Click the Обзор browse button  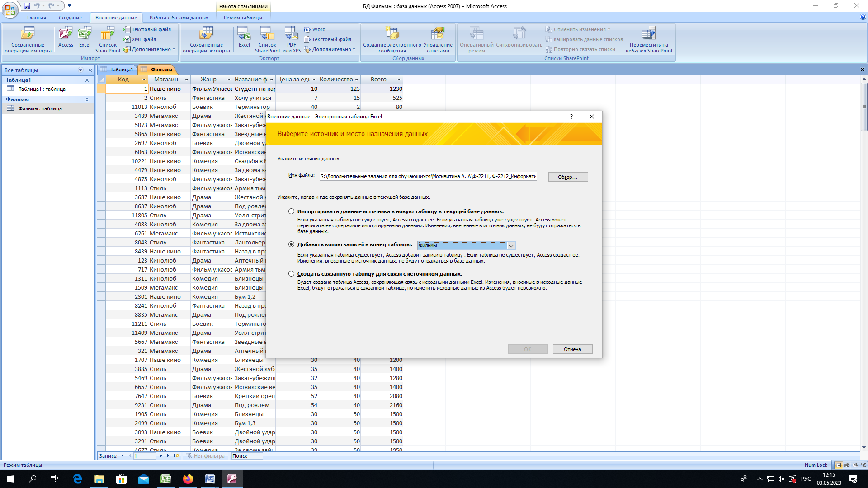[568, 177]
